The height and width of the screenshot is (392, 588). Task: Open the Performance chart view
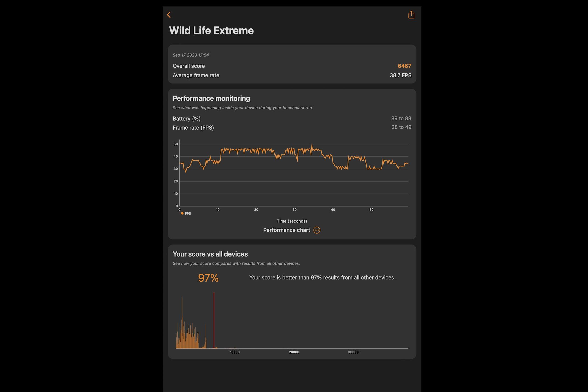point(286,230)
